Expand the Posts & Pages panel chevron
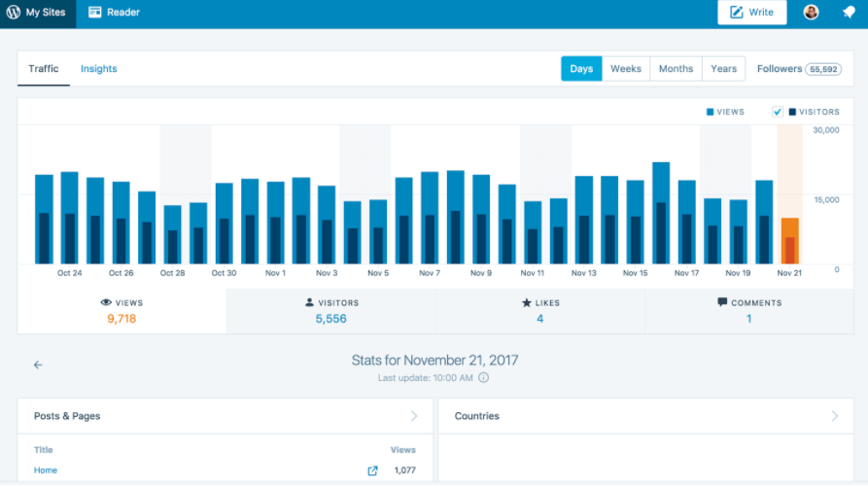868x485 pixels. coord(414,416)
